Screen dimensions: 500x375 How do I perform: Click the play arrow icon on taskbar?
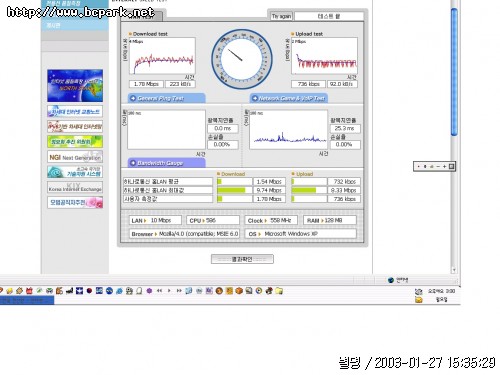[x=169, y=291]
